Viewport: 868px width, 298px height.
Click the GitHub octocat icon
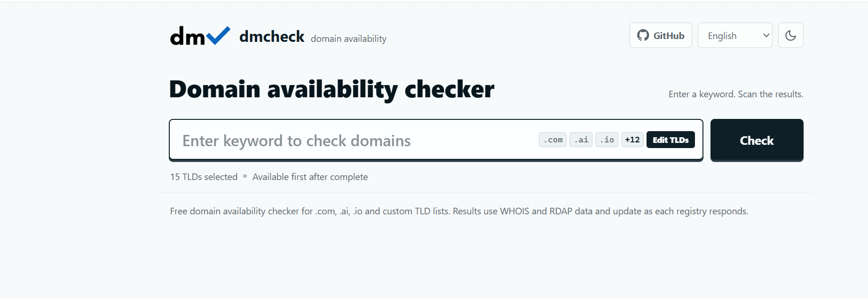click(643, 35)
